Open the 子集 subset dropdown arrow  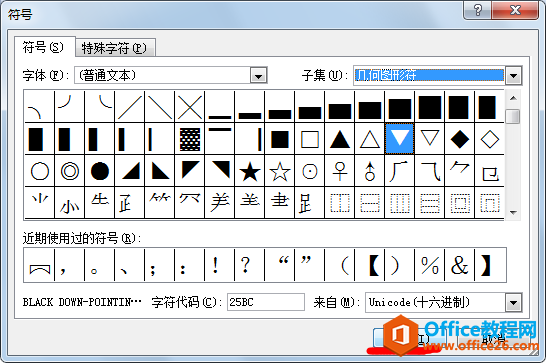(x=513, y=75)
